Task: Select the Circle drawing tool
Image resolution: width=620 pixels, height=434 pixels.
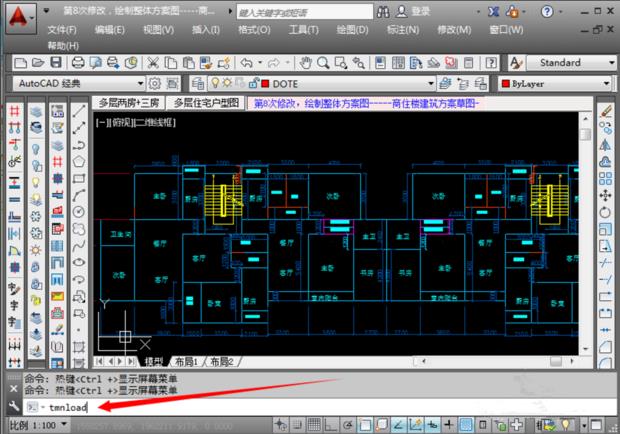Action: tap(79, 212)
